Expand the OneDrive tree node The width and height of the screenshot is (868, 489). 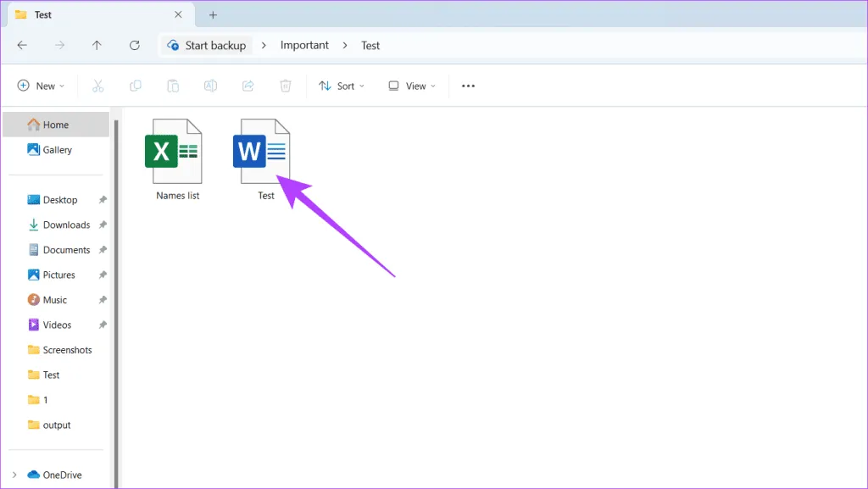(14, 475)
